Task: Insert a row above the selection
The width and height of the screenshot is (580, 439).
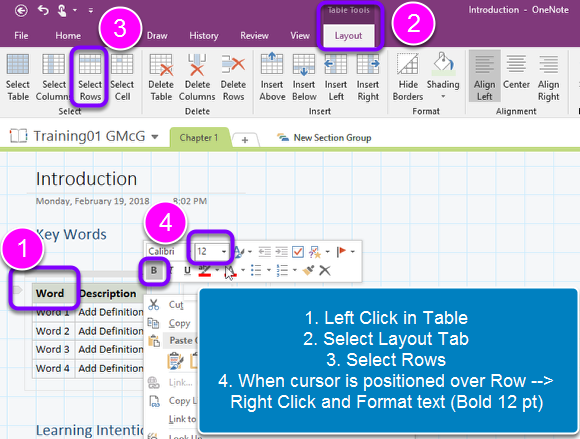Action: [x=272, y=77]
